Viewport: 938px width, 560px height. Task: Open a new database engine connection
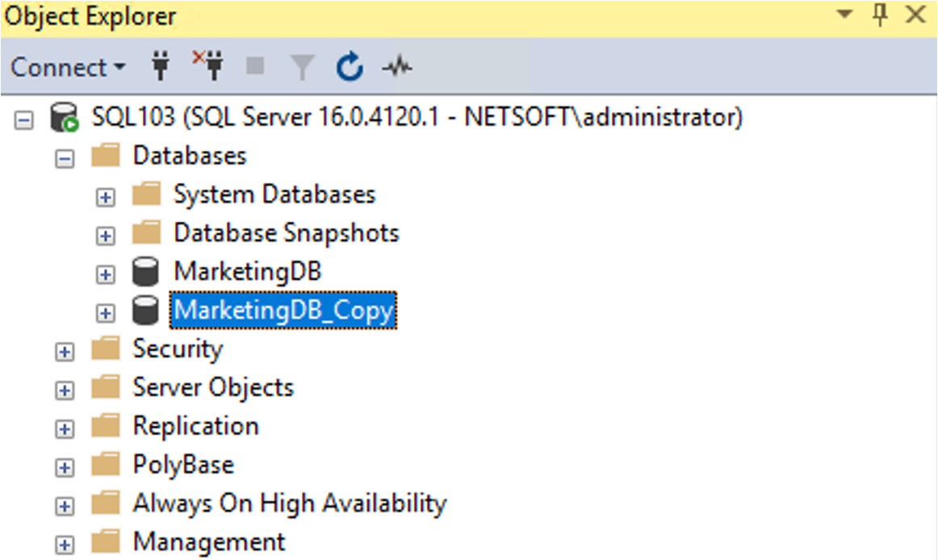[x=160, y=68]
